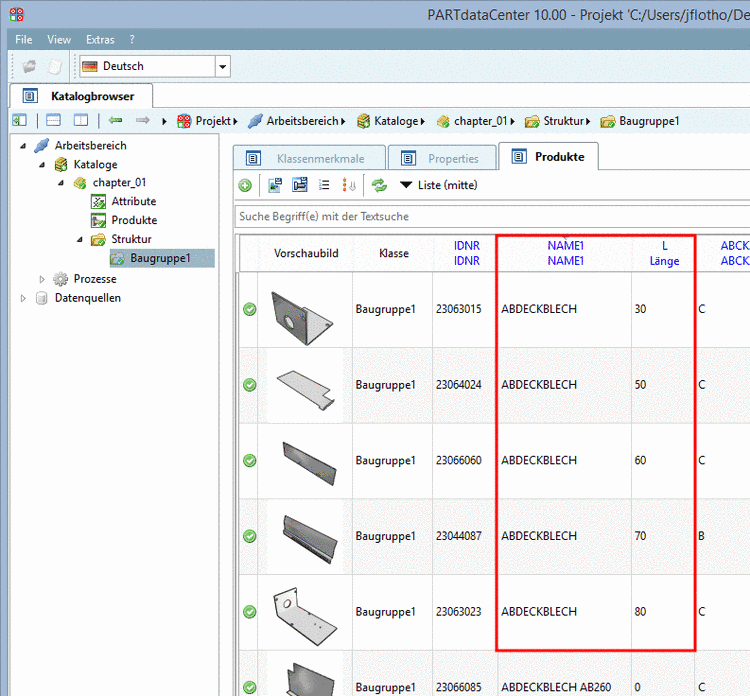
Task: Select the Katalogbrowser tab
Action: pos(81,96)
